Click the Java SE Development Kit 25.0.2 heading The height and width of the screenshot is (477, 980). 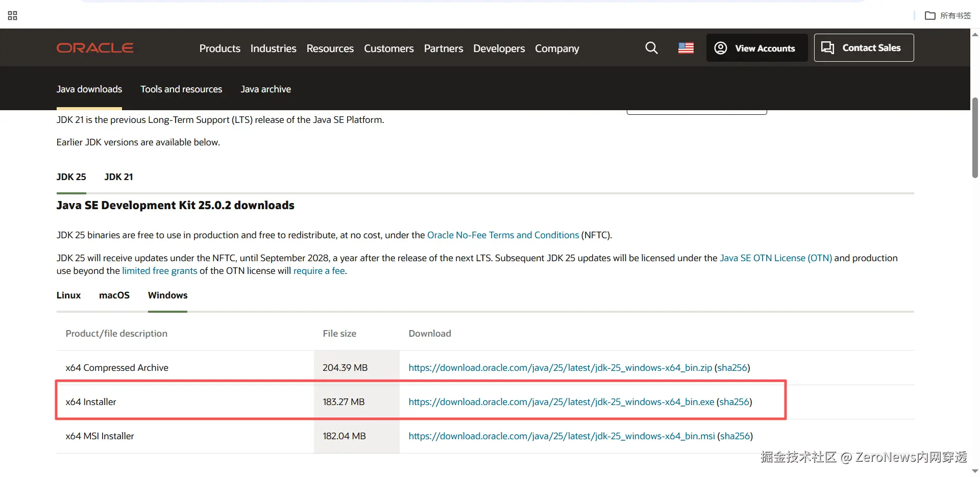click(176, 206)
